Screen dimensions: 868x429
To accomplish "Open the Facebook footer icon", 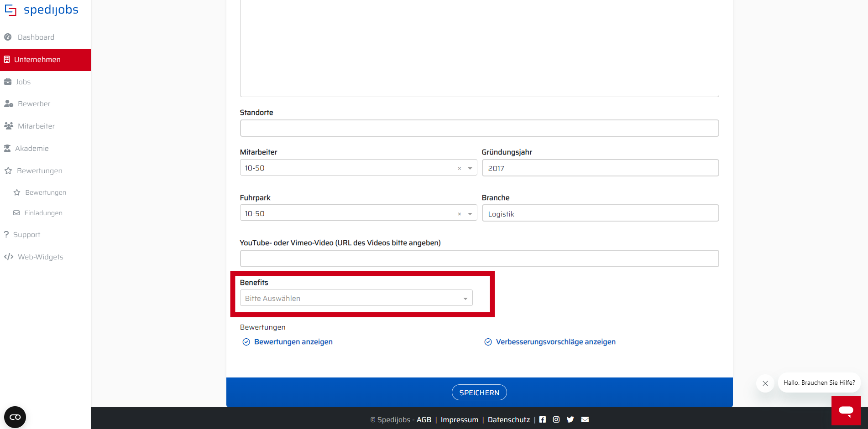I will pos(543,419).
